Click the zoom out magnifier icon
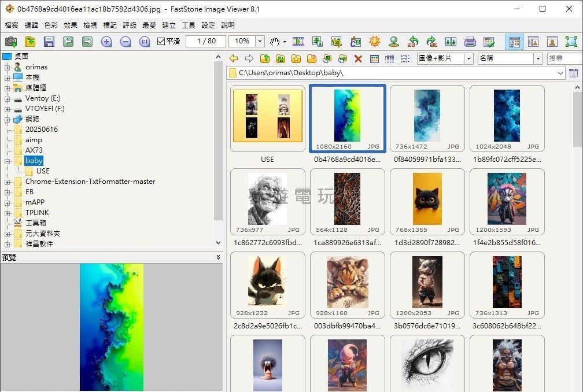 pos(126,42)
